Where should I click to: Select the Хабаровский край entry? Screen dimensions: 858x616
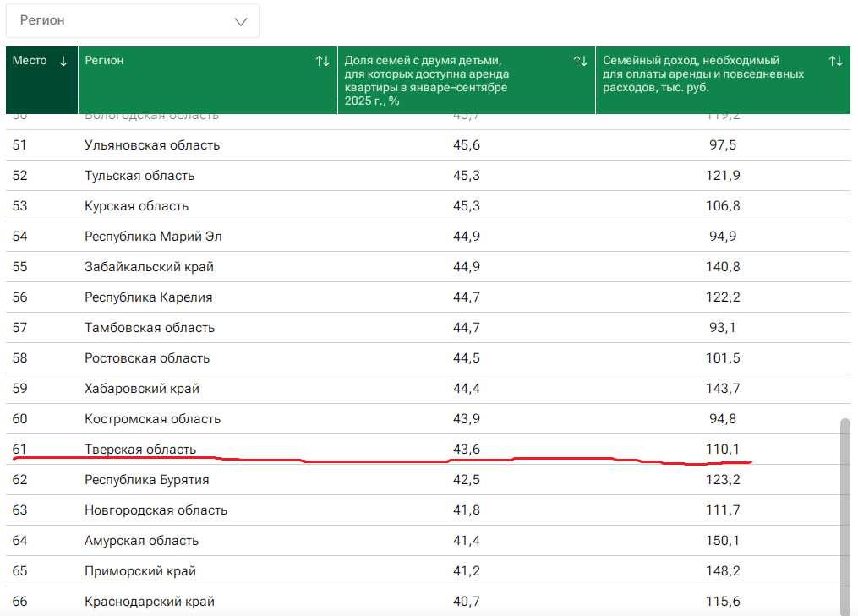coord(142,389)
